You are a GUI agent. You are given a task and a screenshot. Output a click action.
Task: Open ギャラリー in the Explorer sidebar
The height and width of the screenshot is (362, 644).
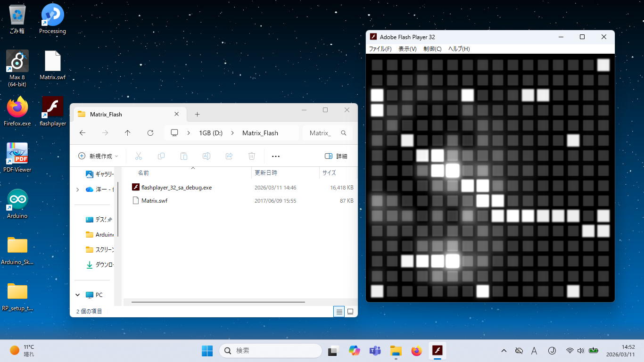coord(100,174)
